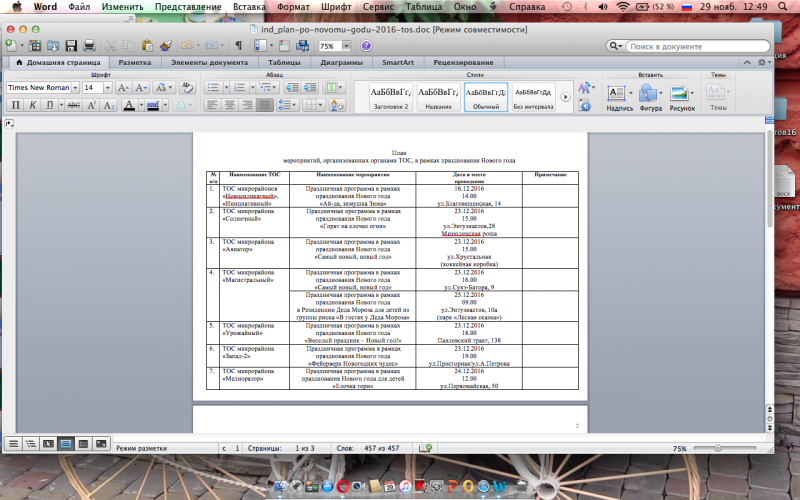Screen dimensions: 800x500
Task: Toggle italic К formatting
Action: pos(32,105)
